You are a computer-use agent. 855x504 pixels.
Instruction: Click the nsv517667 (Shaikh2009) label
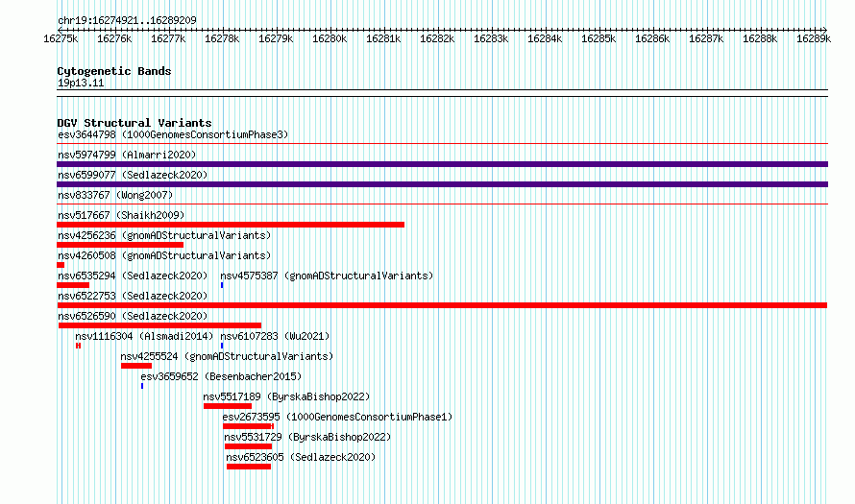[121, 215]
